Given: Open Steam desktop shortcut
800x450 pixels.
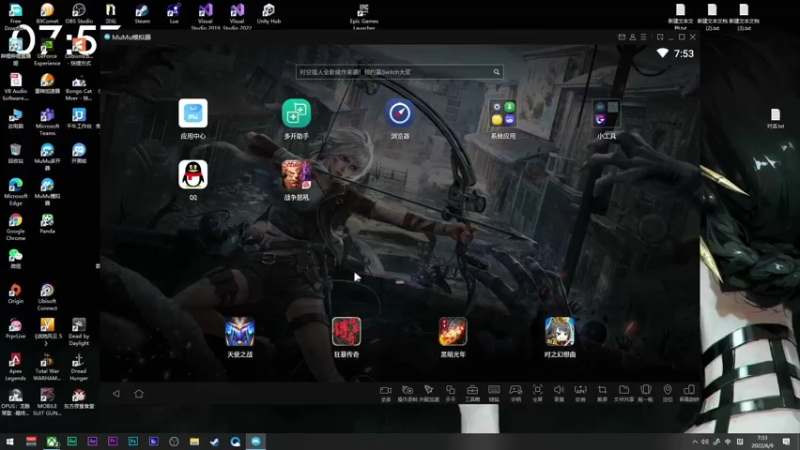Looking at the screenshot, I should tap(142, 13).
